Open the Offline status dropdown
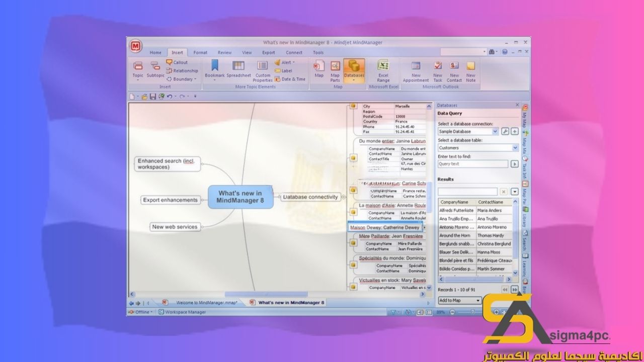This screenshot has width=644, height=362. pos(140,312)
